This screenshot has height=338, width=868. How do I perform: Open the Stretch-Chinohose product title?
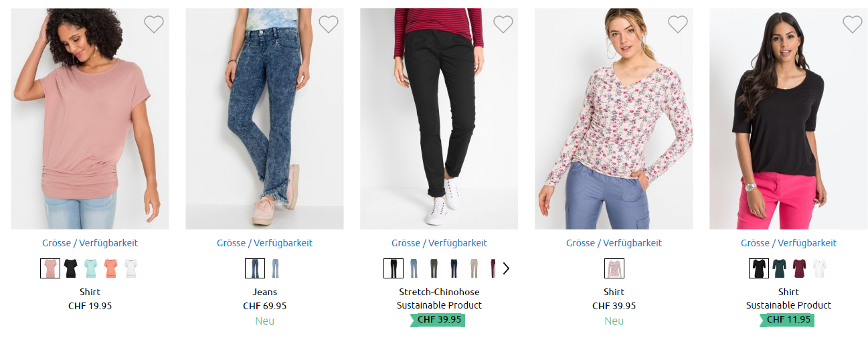tap(439, 292)
